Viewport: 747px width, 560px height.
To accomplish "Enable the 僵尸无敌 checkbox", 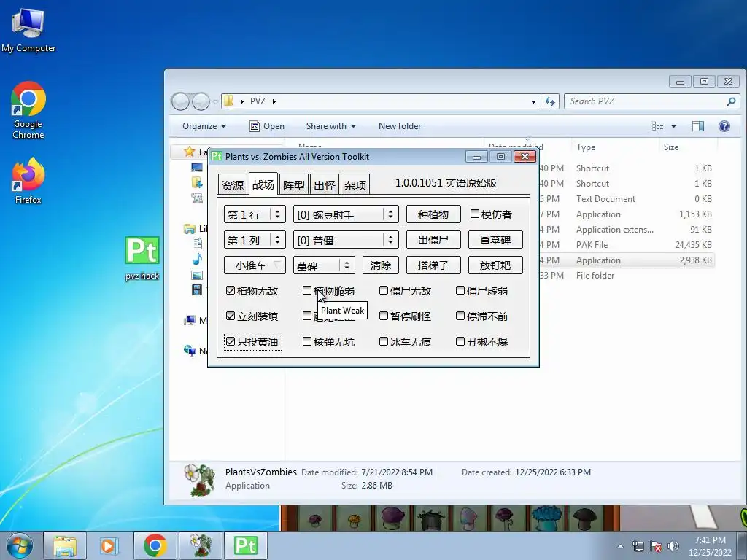I will 384,290.
